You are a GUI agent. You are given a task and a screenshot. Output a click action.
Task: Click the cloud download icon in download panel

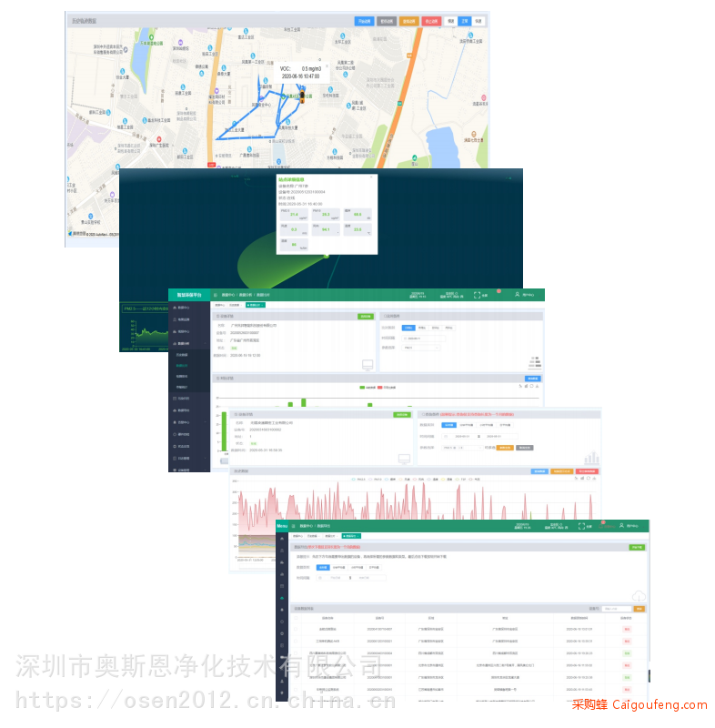pos(639,595)
